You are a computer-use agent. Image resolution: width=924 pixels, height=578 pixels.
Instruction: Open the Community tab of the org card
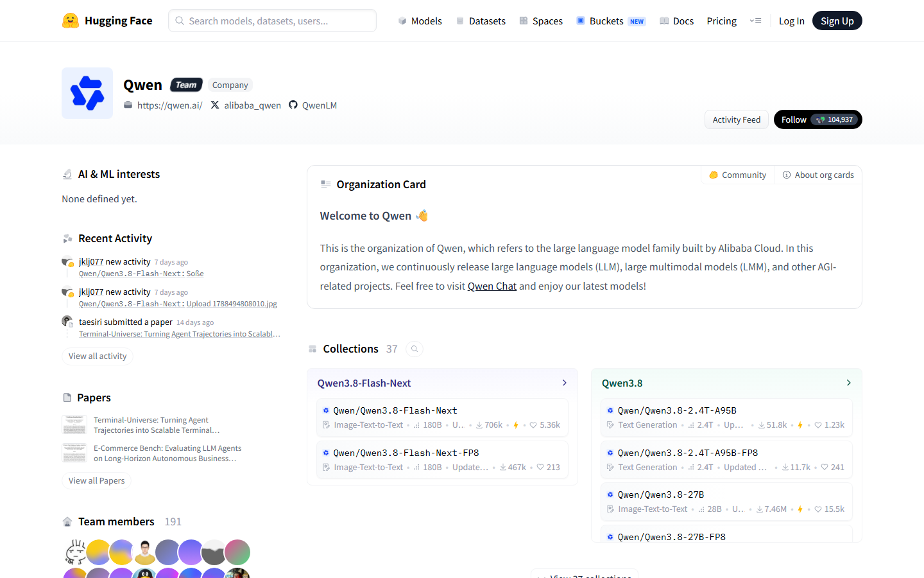[x=737, y=175]
